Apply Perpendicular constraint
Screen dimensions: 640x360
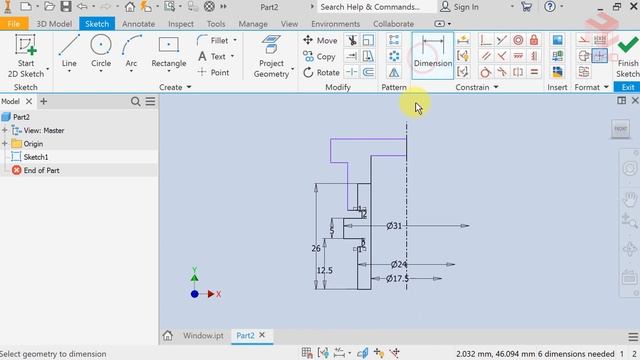[x=502, y=56]
